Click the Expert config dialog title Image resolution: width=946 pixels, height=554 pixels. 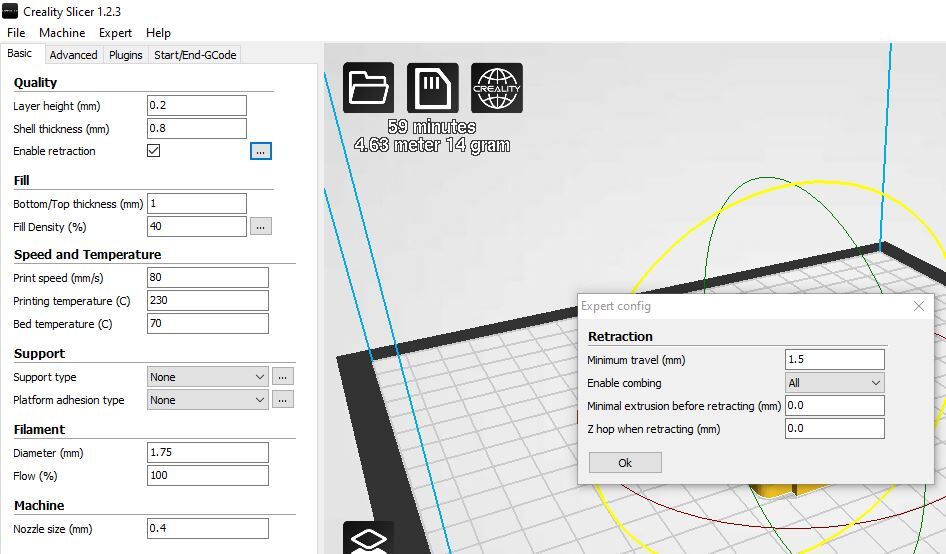pos(615,306)
